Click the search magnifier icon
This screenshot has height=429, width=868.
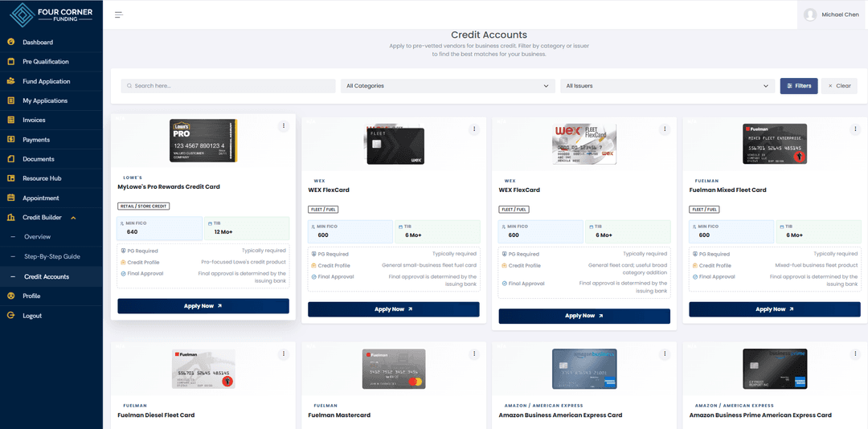pos(129,86)
